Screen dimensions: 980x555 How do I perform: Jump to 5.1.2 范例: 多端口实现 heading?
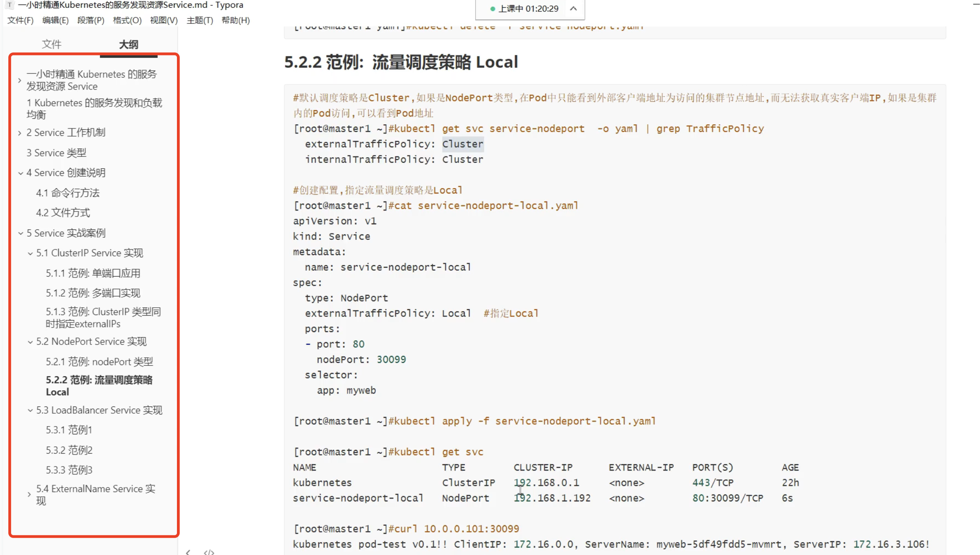click(93, 293)
